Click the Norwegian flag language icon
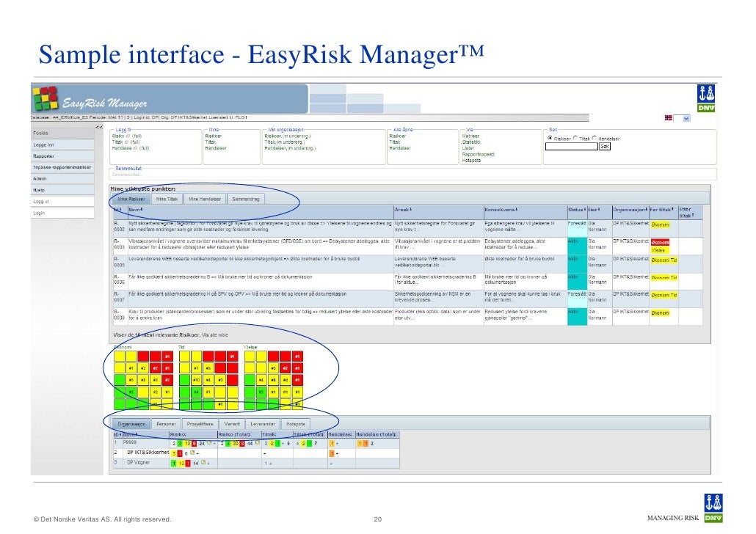This screenshot has width=756, height=534. coord(668,117)
